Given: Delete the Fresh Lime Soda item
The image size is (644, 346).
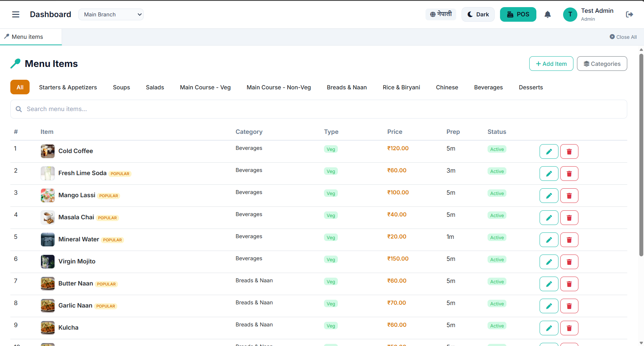Looking at the screenshot, I should (569, 173).
